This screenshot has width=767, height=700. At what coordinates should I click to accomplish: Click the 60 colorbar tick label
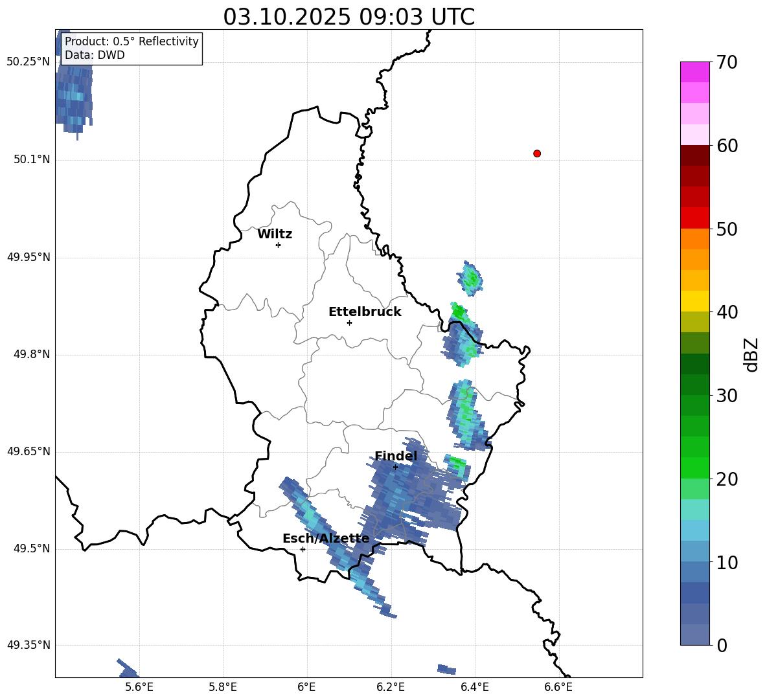click(727, 146)
